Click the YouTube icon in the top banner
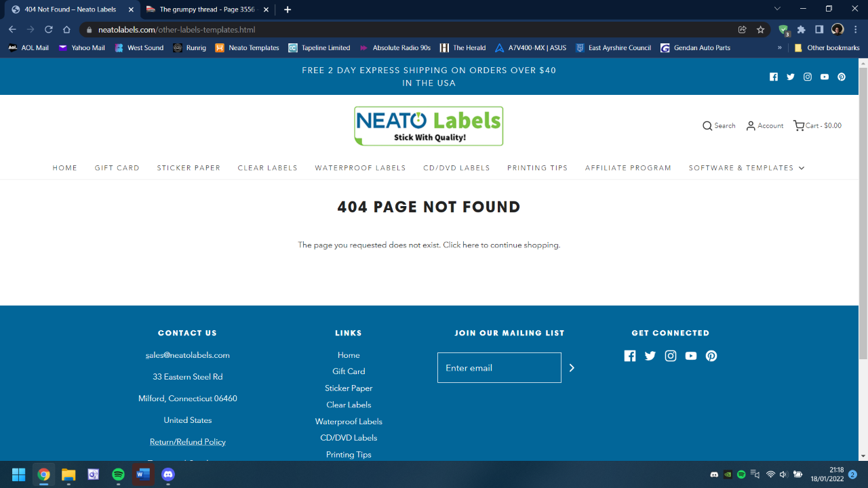 [x=825, y=77]
